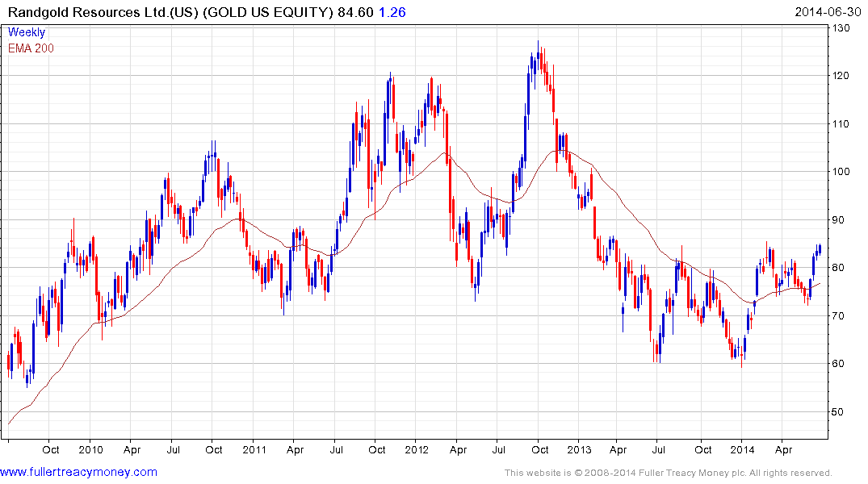The width and height of the screenshot is (868, 484).
Task: Click the 60 price axis label
Action: point(838,364)
